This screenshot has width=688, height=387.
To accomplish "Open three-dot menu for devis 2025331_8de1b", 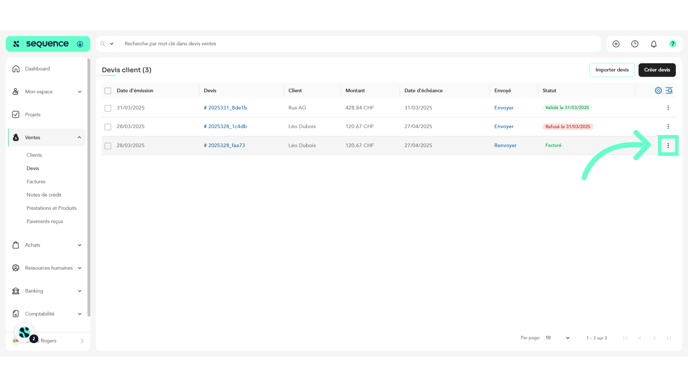I will pyautogui.click(x=668, y=108).
